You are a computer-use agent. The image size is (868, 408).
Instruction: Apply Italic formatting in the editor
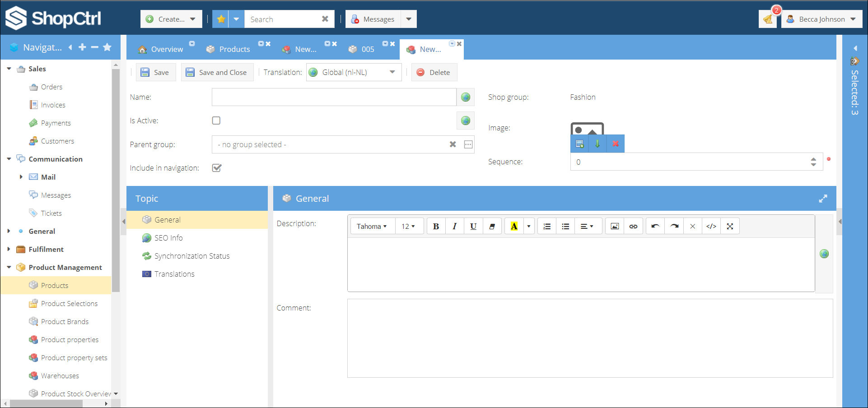[454, 226]
